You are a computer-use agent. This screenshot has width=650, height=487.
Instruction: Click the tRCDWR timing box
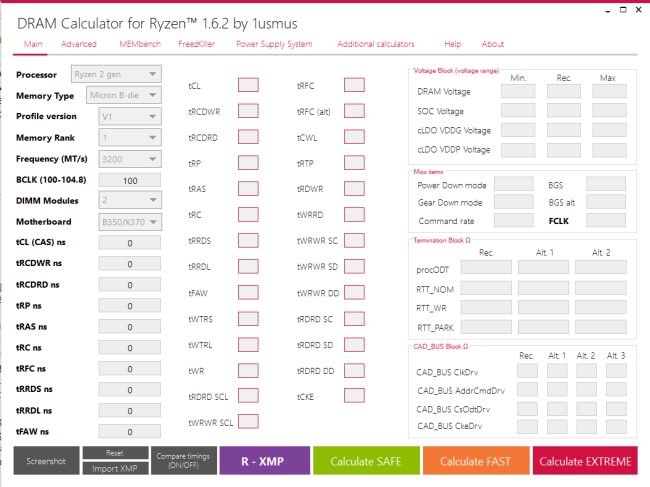(x=248, y=111)
